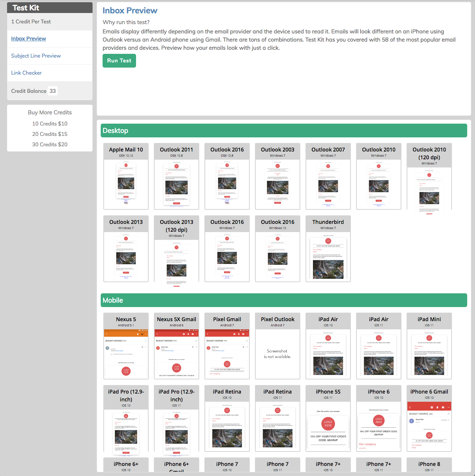Open iPhone 6 iOS 10 preview
This screenshot has height=476, width=475.
(x=379, y=418)
